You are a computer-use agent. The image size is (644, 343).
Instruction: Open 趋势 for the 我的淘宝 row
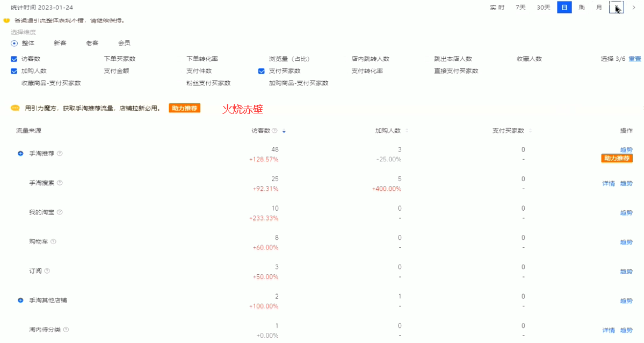click(626, 212)
